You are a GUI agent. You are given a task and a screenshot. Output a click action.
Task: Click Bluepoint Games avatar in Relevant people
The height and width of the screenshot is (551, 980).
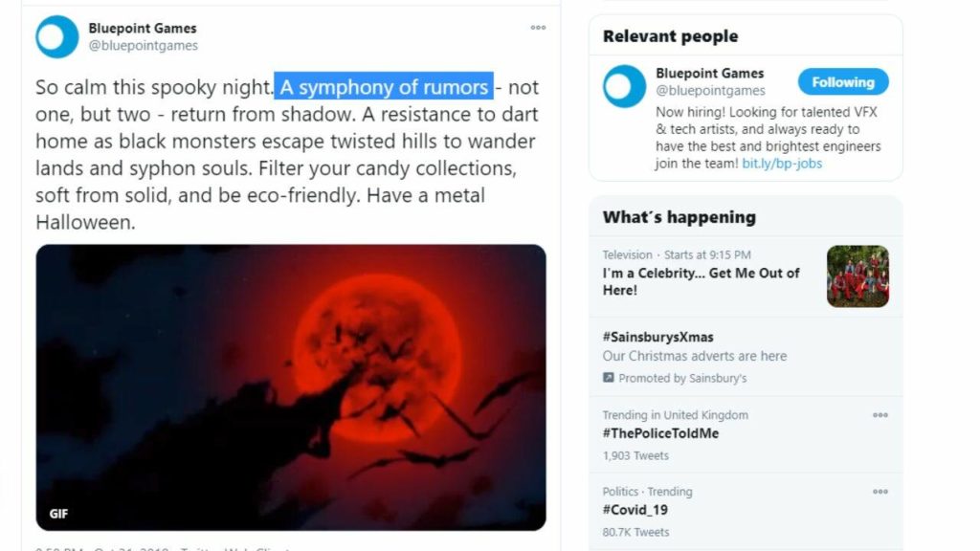[624, 86]
